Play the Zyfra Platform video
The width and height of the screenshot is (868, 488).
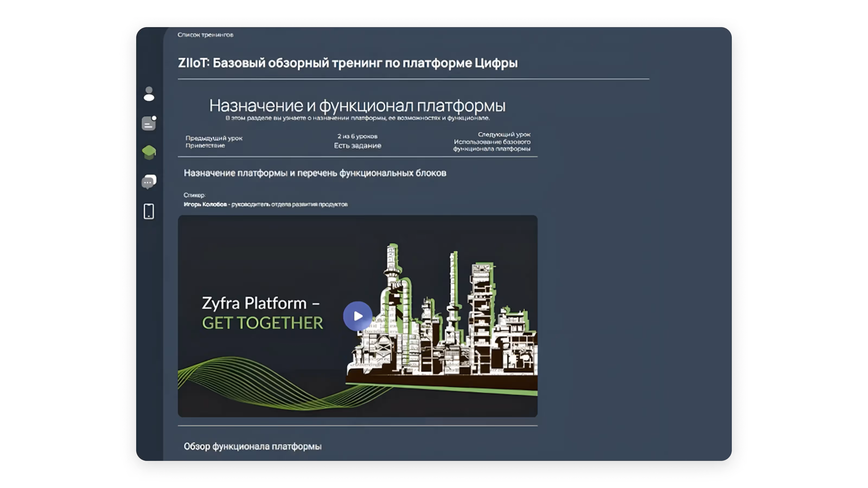coord(358,316)
